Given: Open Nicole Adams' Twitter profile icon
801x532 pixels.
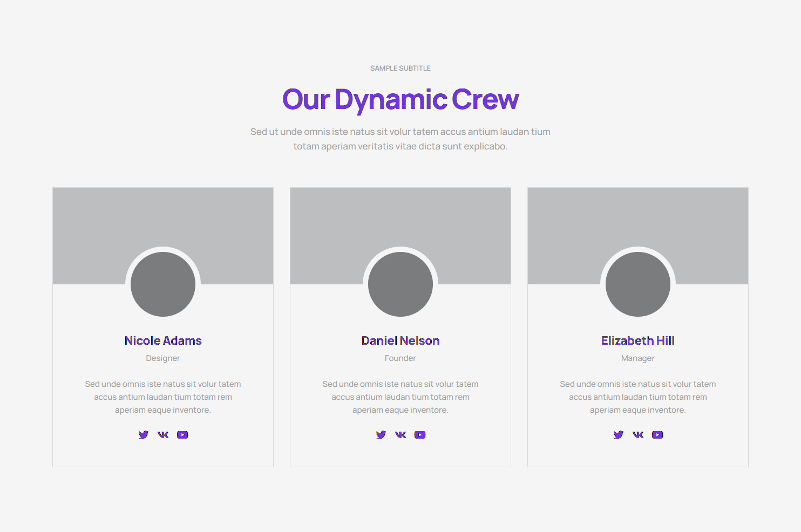Looking at the screenshot, I should 143,435.
